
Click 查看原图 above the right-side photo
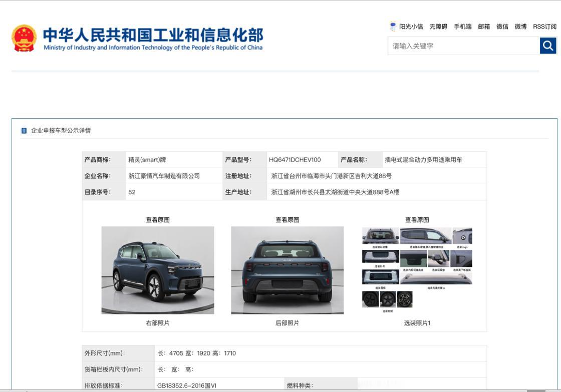[158, 220]
